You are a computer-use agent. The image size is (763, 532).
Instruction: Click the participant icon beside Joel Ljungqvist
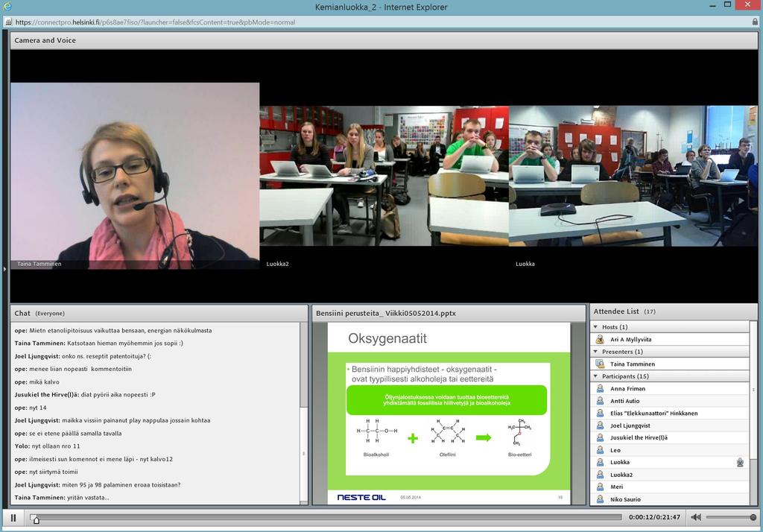(x=600, y=425)
